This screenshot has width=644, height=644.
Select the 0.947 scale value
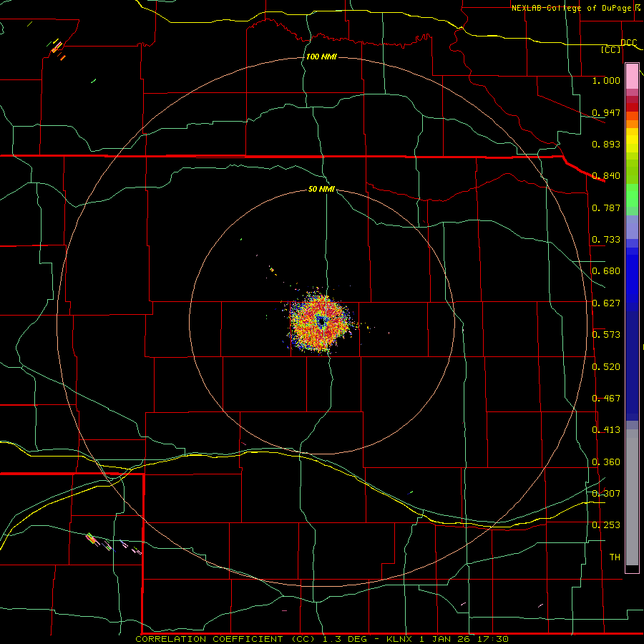click(x=606, y=112)
